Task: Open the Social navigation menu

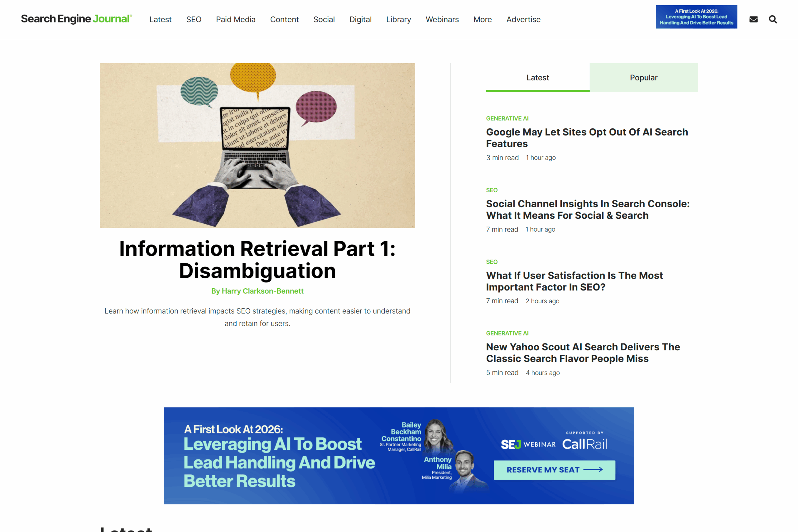Action: click(324, 19)
